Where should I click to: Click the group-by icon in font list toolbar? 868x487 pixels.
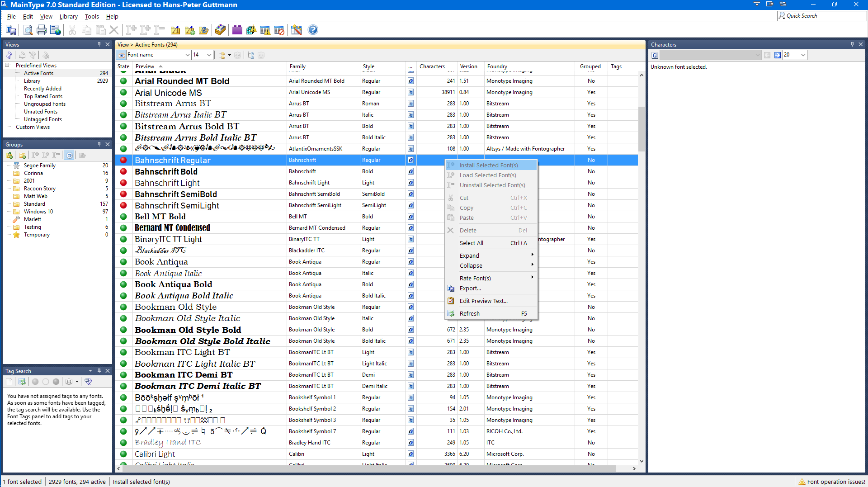pos(222,55)
